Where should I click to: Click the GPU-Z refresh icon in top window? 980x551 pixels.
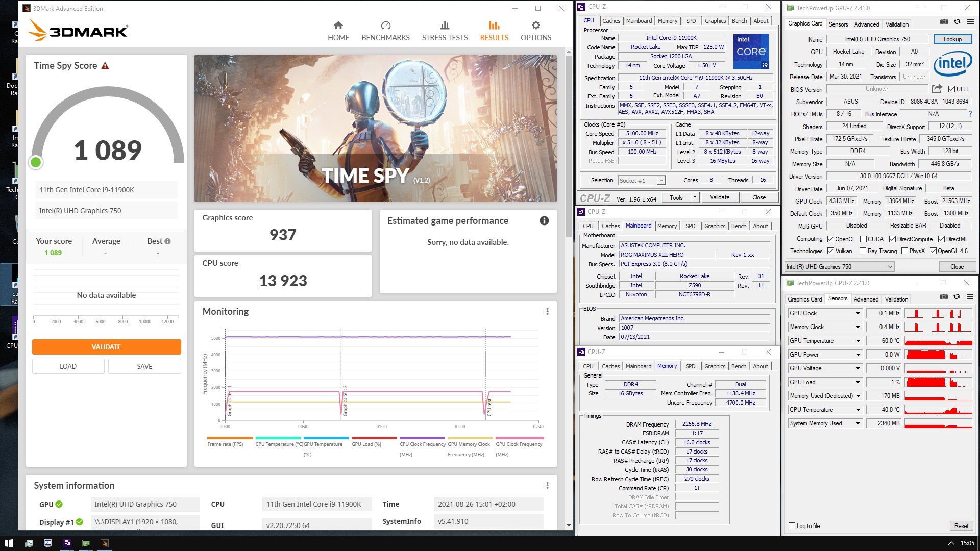[x=957, y=21]
